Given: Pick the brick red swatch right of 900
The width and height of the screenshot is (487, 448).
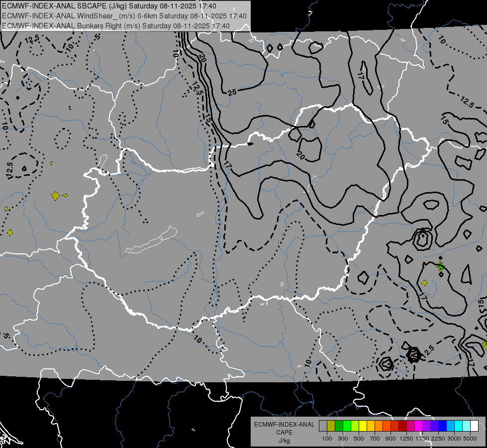Looking at the screenshot, I should point(395,426).
